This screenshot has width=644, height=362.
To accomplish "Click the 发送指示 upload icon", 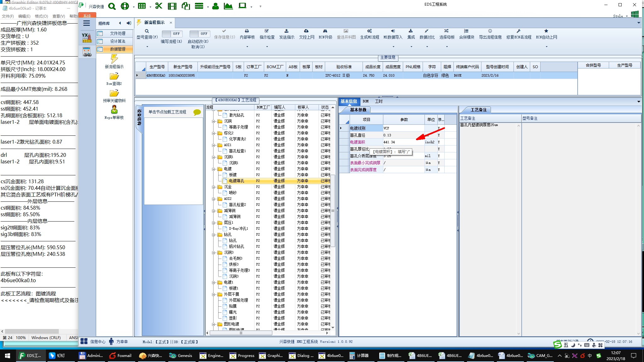I will click(286, 31).
